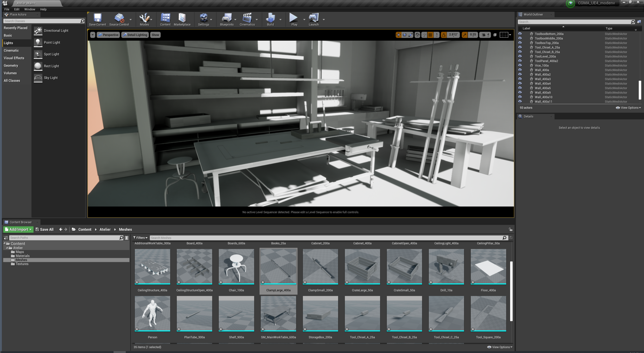
Task: Expand the Add/Import dropdown
Action: 18,229
